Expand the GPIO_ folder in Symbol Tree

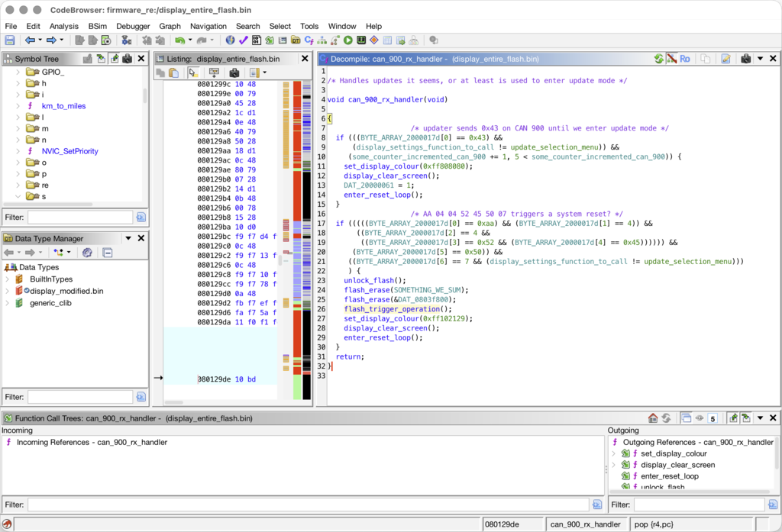tap(18, 72)
